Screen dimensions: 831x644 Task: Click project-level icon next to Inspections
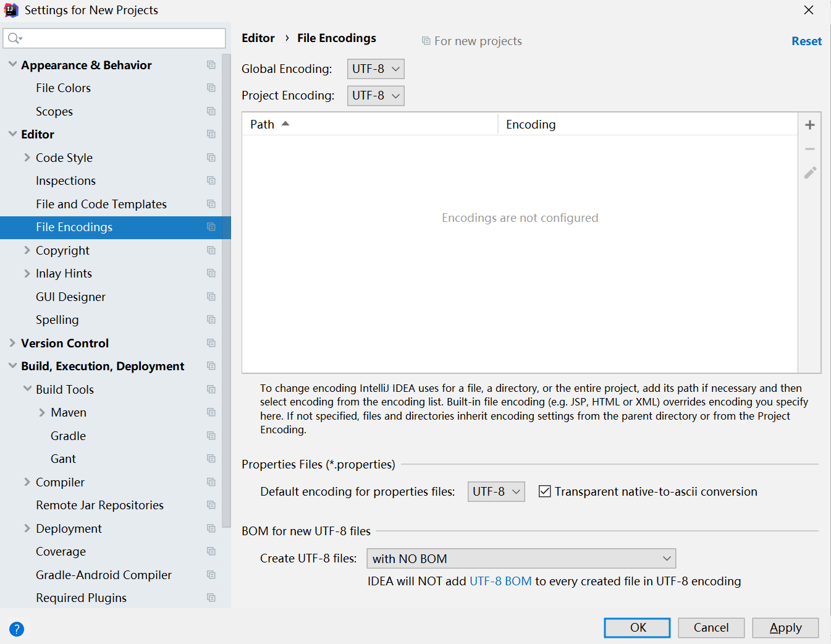pos(211,180)
